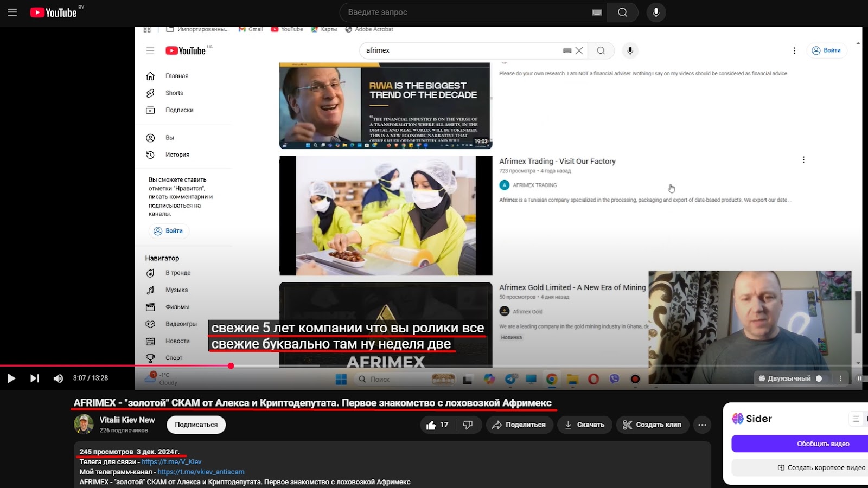
Task: Click Gmail bookmark in recorded browser
Action: (x=251, y=29)
